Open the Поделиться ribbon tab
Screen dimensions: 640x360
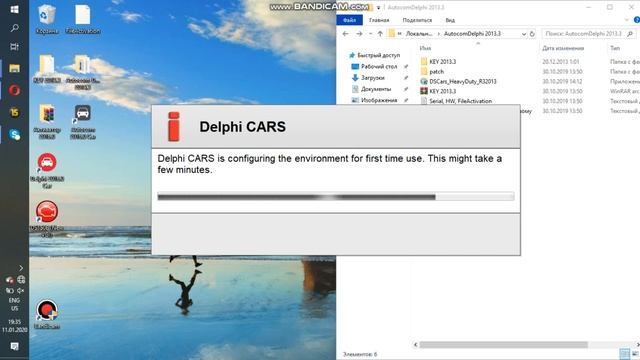pyautogui.click(x=417, y=20)
